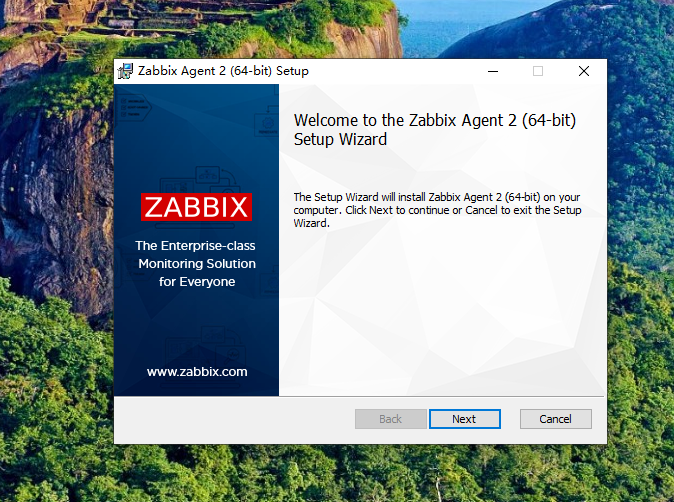Image resolution: width=674 pixels, height=502 pixels.
Task: Click the 'for Everyone' text on banner
Action: coord(197,282)
